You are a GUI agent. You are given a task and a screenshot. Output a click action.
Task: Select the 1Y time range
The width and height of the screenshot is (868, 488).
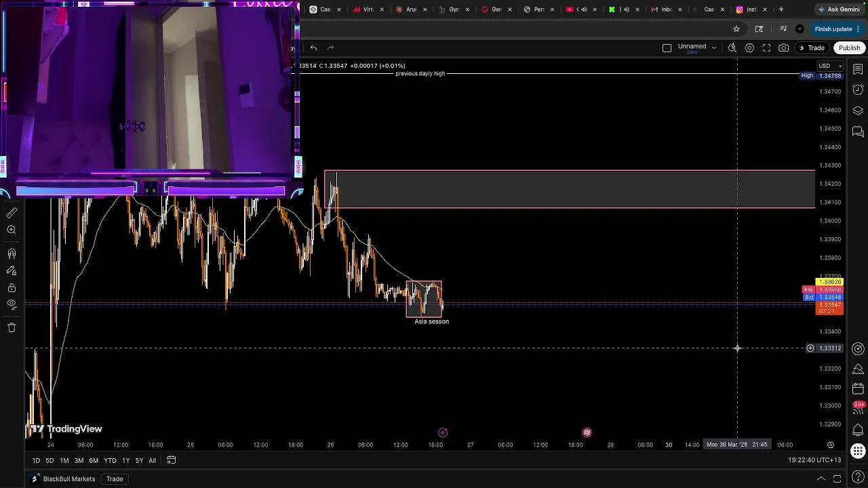(125, 460)
